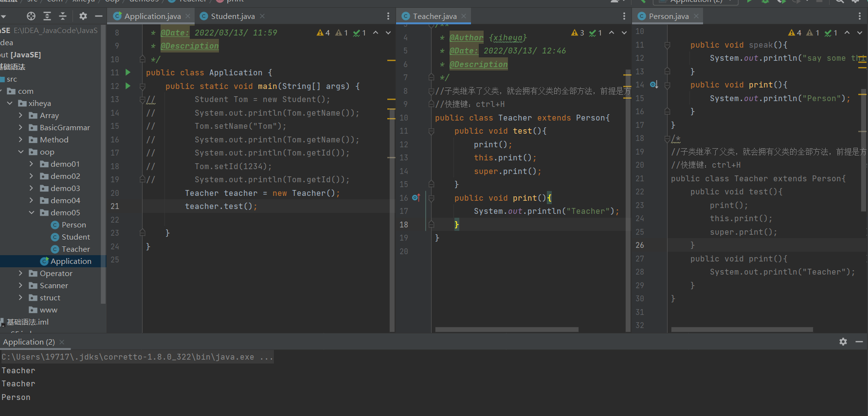Image resolution: width=868 pixels, height=416 pixels.
Task: Select the Teacher.java tab
Action: click(434, 16)
